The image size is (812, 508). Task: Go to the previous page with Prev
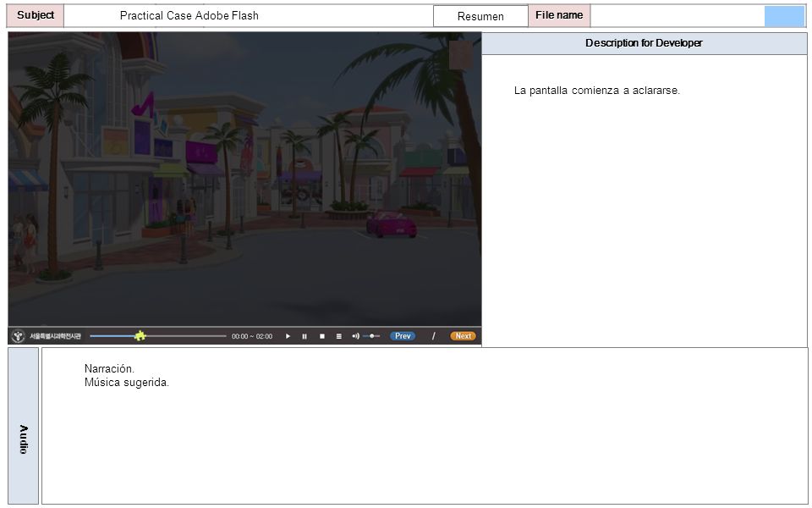click(403, 336)
